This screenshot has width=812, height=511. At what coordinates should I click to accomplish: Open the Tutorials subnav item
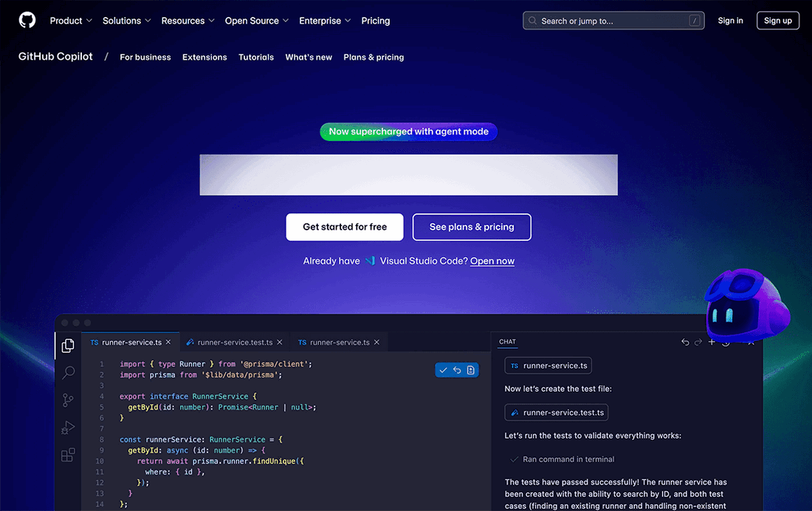coord(256,57)
